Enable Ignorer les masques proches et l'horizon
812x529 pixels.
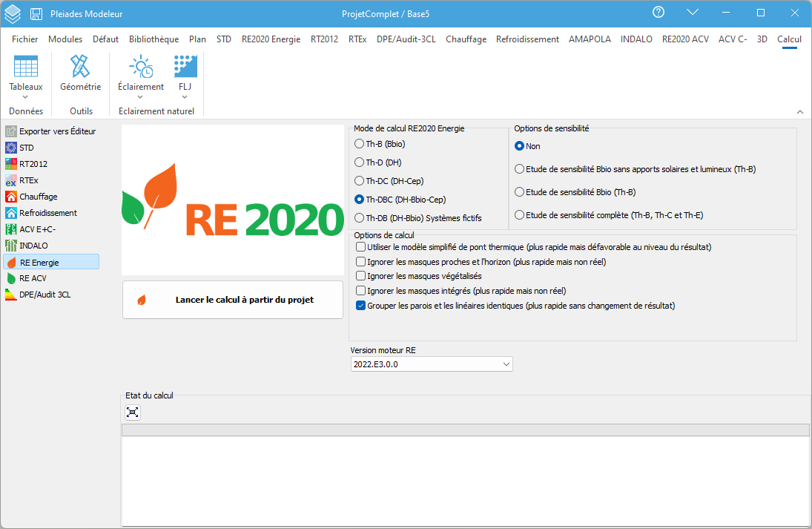361,262
